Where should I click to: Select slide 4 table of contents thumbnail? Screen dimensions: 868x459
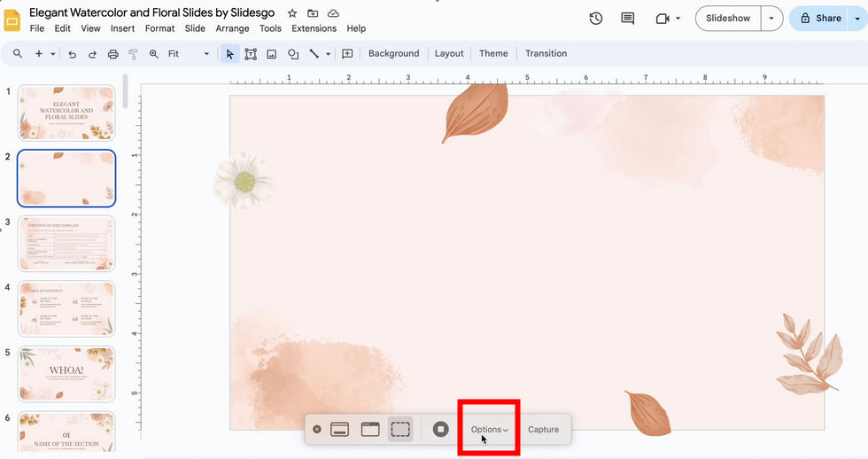(x=66, y=309)
